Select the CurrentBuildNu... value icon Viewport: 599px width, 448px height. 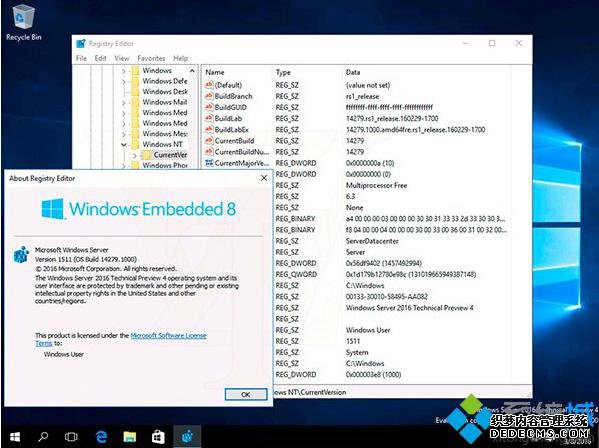click(x=209, y=151)
